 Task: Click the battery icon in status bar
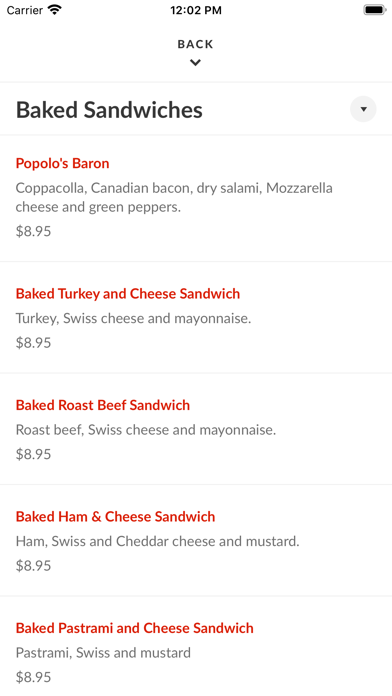(375, 10)
